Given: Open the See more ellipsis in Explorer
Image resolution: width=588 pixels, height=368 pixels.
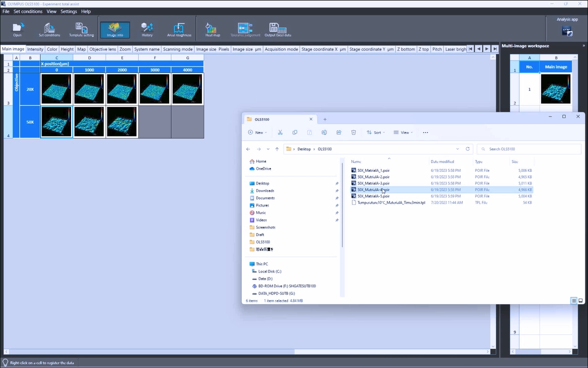Looking at the screenshot, I should click(425, 132).
